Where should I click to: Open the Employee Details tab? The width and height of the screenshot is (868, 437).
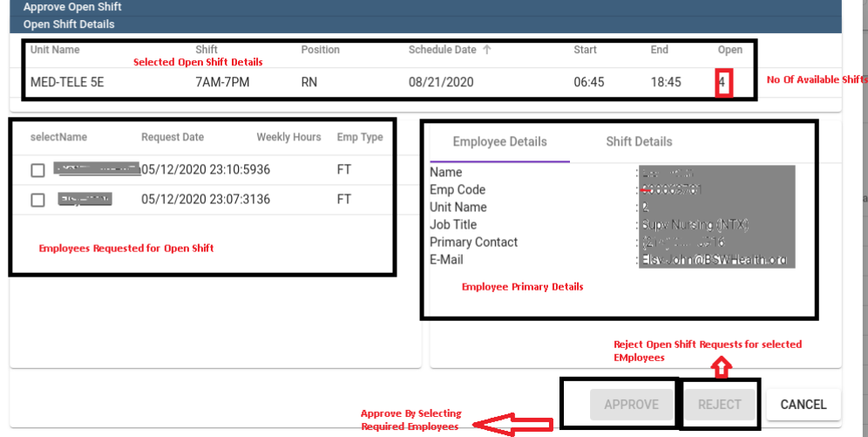coord(499,142)
